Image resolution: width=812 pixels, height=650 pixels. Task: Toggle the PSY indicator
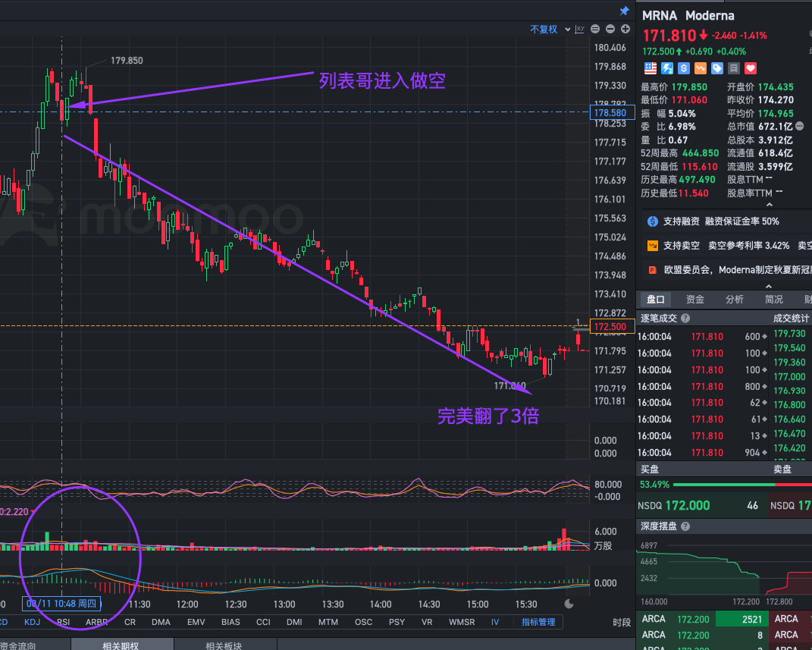pyautogui.click(x=397, y=621)
